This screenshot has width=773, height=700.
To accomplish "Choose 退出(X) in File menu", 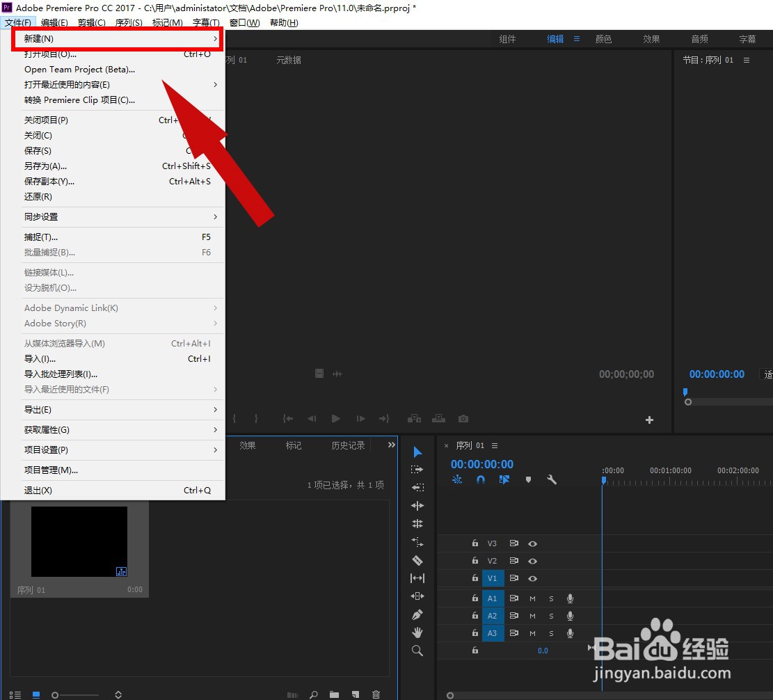I will pos(121,491).
